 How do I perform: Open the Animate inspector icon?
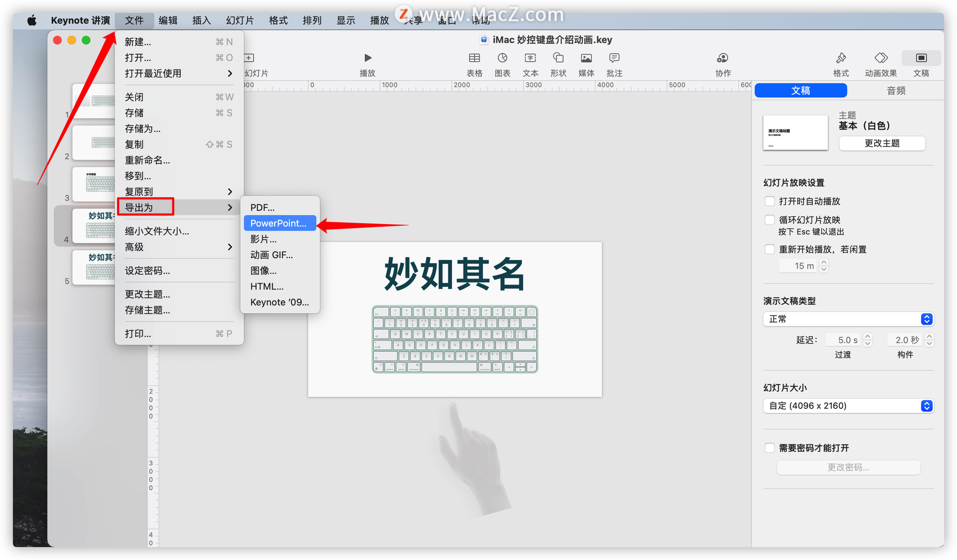(881, 58)
